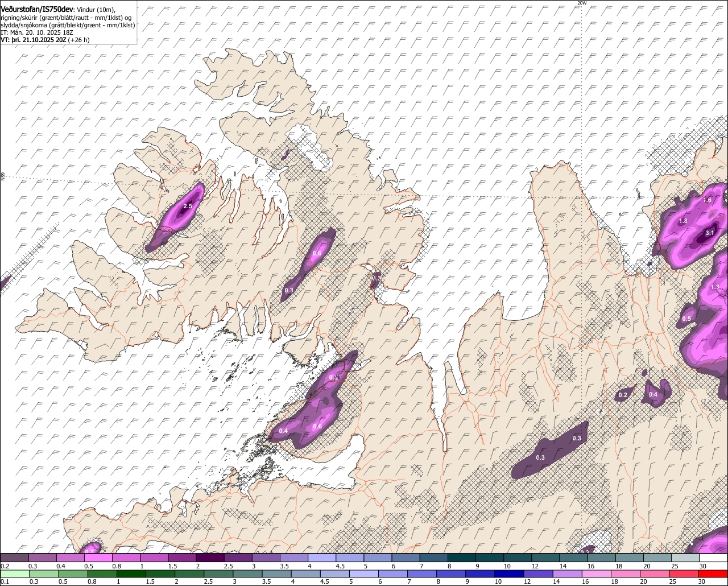Select the 1.5 swatch in the upper legend row

[x=182, y=558]
